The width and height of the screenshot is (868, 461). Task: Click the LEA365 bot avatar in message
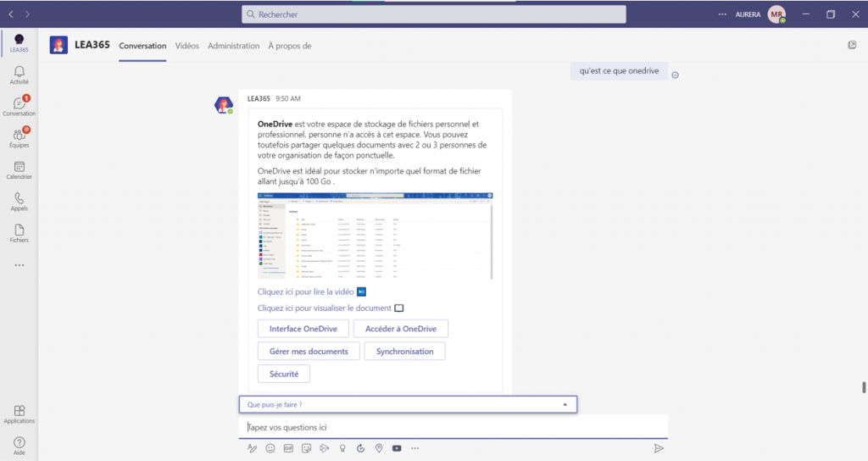tap(224, 104)
